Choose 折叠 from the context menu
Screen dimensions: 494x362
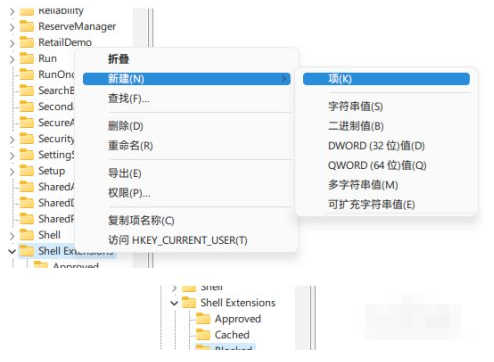187,59
